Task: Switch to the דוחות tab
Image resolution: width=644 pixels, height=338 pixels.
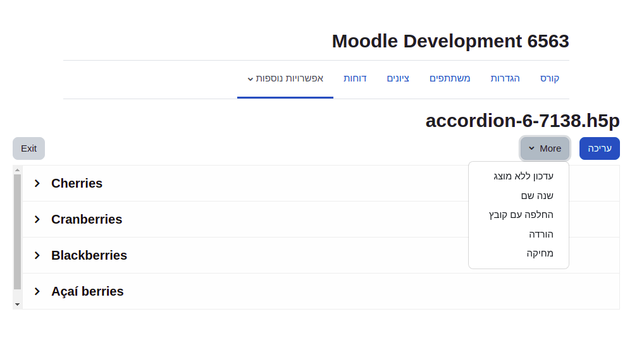Action: tap(355, 79)
